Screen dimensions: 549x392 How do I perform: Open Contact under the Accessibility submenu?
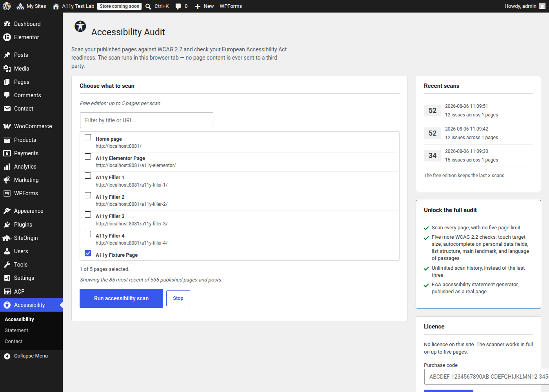tap(14, 341)
